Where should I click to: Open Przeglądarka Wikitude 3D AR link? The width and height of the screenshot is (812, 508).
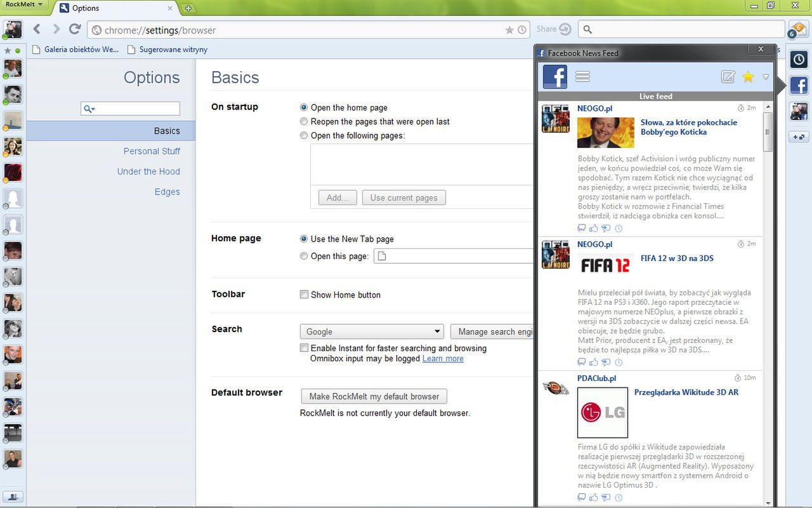(686, 392)
